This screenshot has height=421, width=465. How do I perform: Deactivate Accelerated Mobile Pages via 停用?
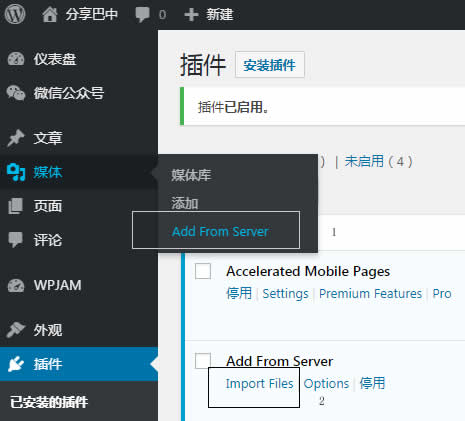[239, 293]
